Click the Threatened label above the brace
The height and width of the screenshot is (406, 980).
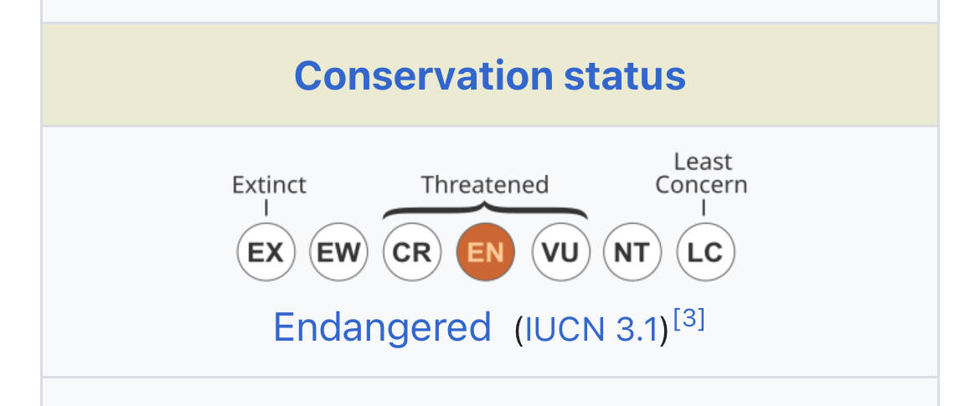coord(485,185)
